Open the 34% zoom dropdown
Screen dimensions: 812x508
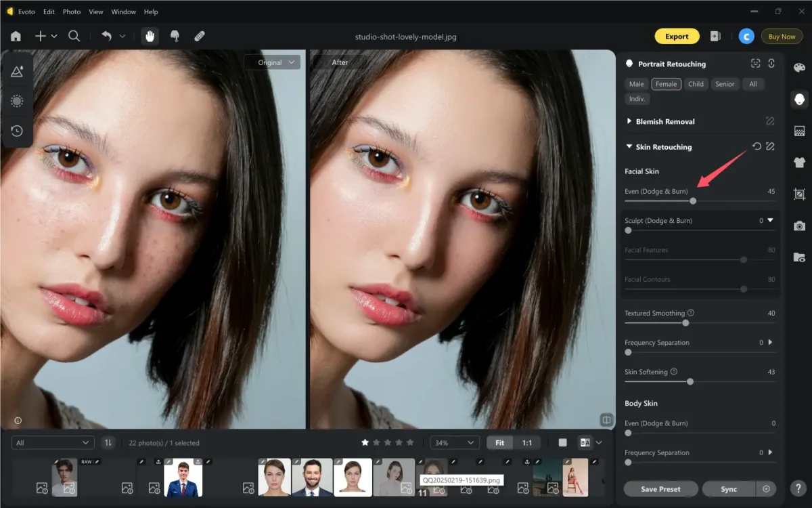tap(455, 442)
